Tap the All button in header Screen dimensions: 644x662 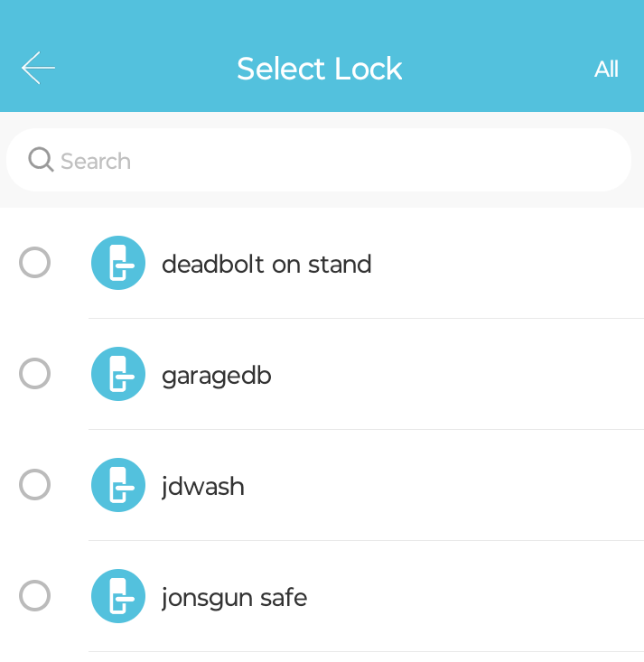(606, 69)
